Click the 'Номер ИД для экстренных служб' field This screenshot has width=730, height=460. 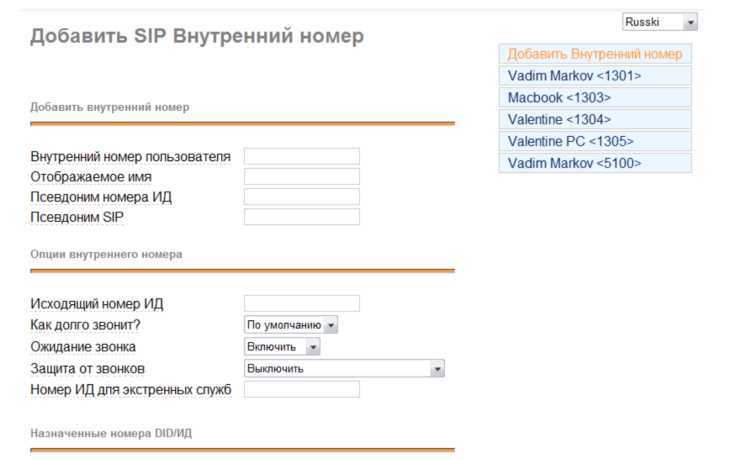click(x=302, y=389)
